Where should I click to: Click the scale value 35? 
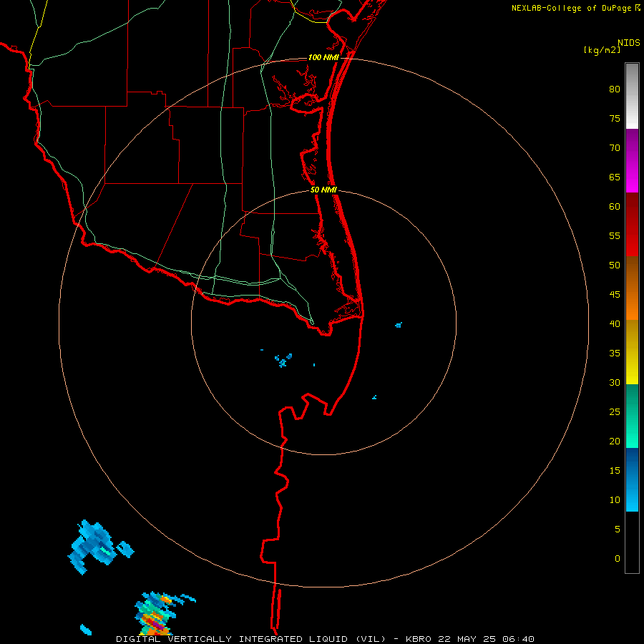coord(615,353)
